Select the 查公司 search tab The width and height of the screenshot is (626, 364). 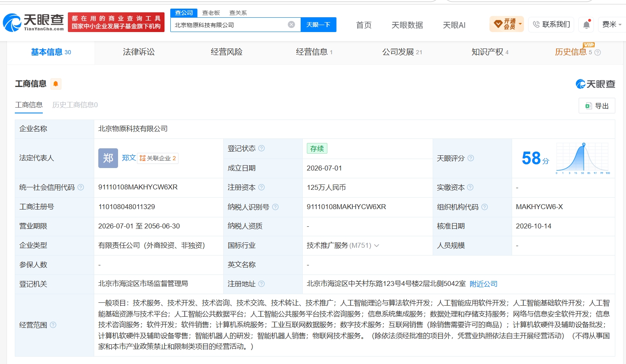pos(184,13)
